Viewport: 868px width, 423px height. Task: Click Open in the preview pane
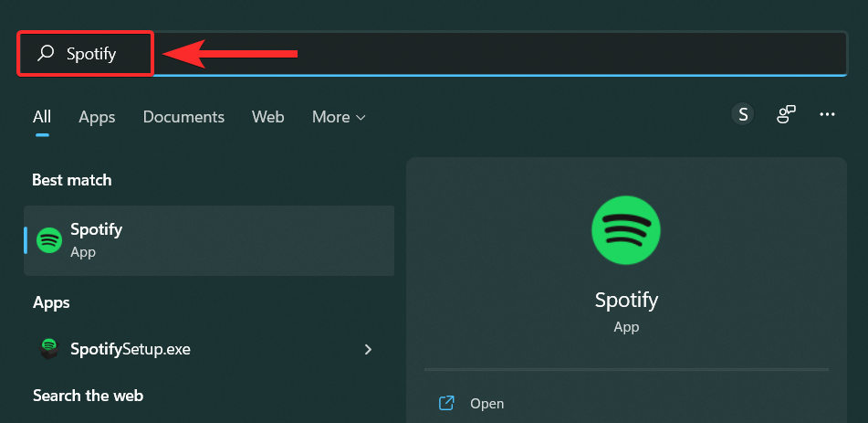(x=487, y=404)
